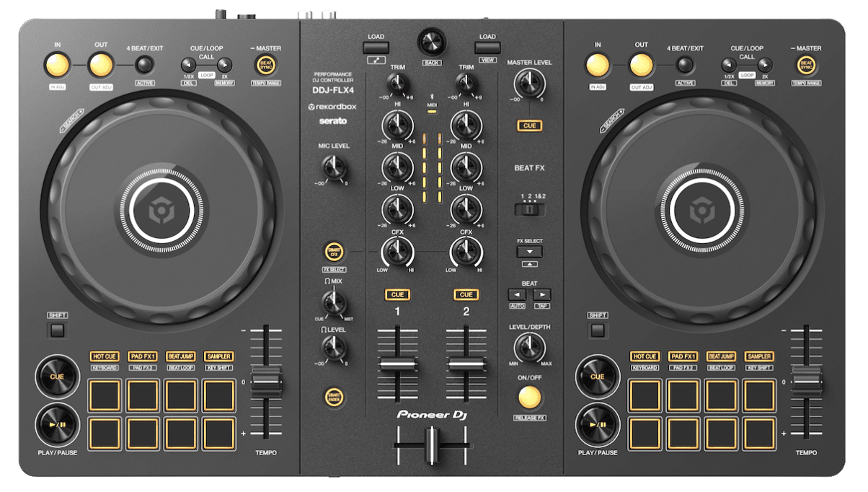Set loop IN point on deck 2
The image size is (868, 492).
click(598, 66)
